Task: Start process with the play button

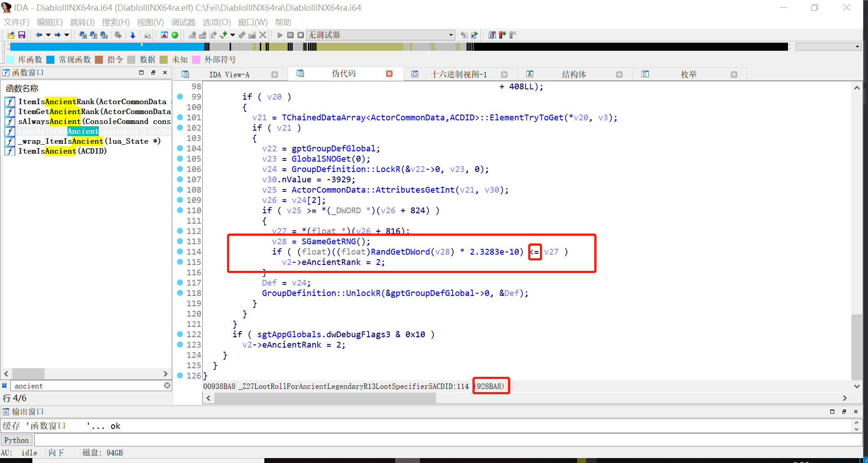Action: tap(280, 35)
